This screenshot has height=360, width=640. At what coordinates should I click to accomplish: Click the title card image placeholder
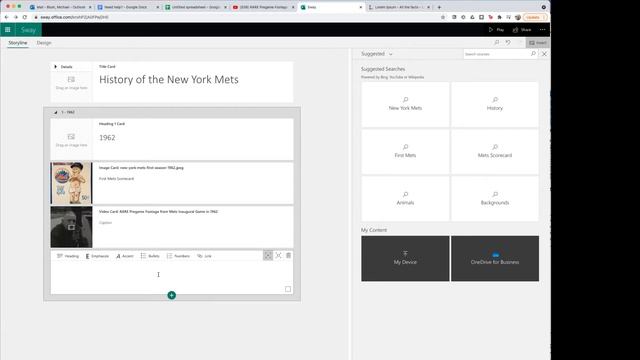click(71, 82)
